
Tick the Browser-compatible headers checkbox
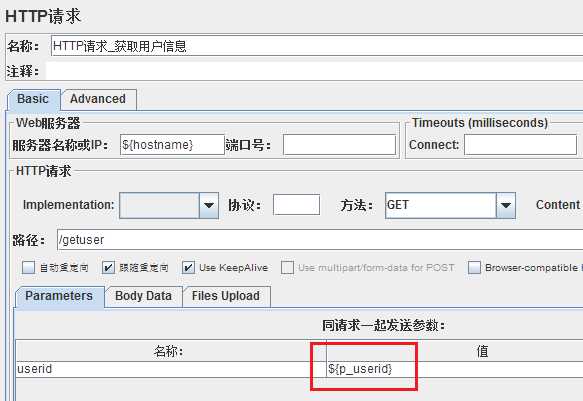point(474,267)
